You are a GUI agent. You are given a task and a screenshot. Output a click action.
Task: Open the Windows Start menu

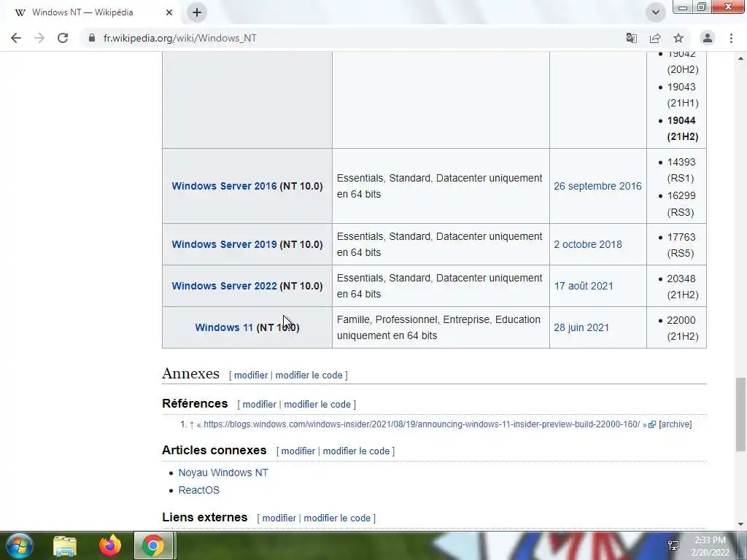19,545
